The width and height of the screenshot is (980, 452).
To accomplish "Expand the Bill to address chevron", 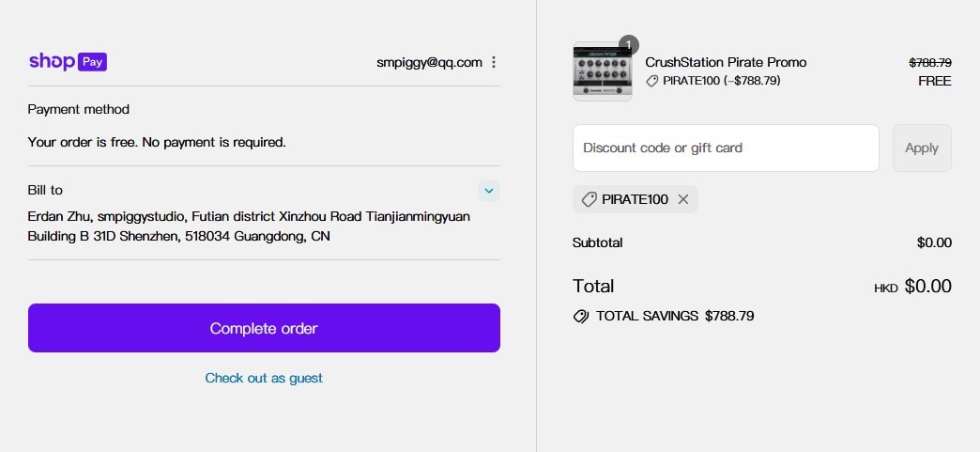I will click(488, 191).
